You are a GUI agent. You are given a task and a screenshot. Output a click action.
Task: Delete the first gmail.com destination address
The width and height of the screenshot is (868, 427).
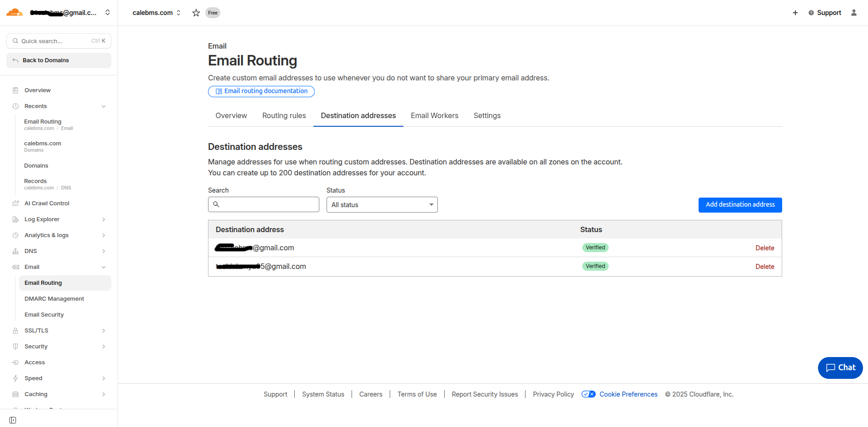click(x=765, y=248)
